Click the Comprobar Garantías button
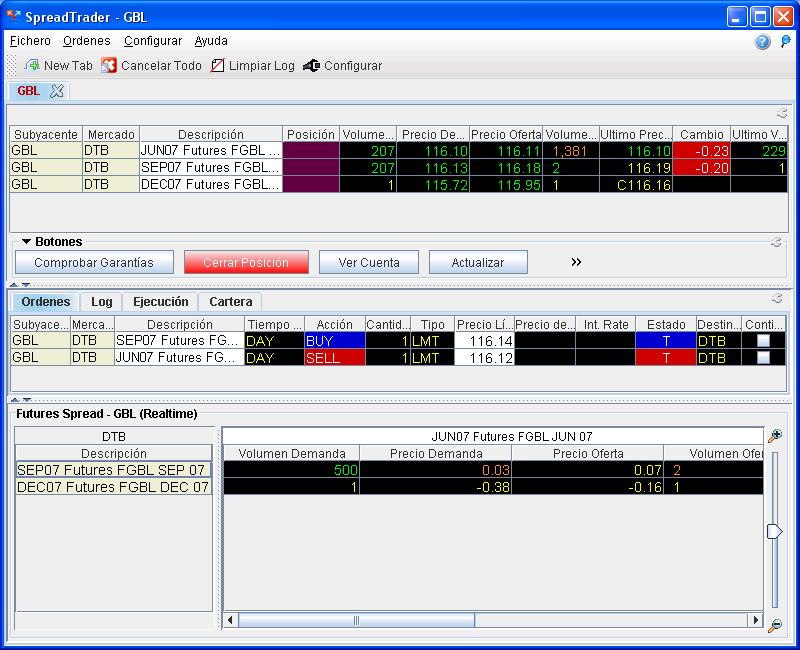Image resolution: width=800 pixels, height=650 pixels. 94,262
